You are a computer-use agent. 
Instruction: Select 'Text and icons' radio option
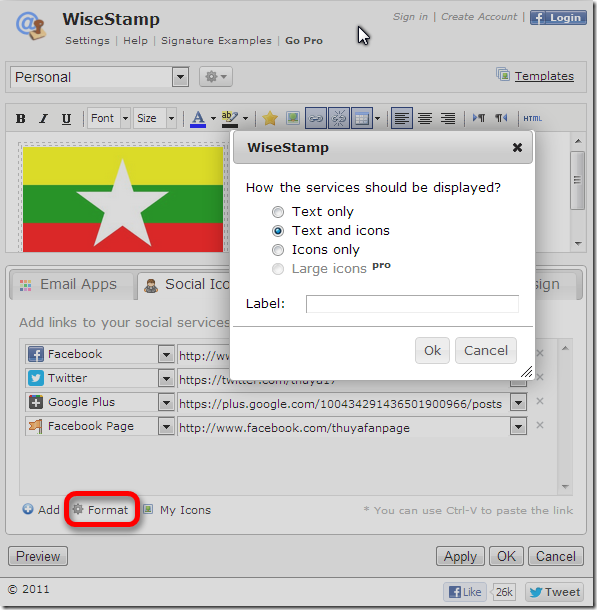(x=278, y=231)
